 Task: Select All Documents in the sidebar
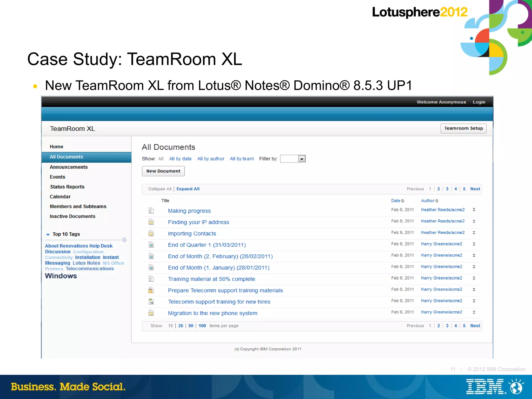87,157
